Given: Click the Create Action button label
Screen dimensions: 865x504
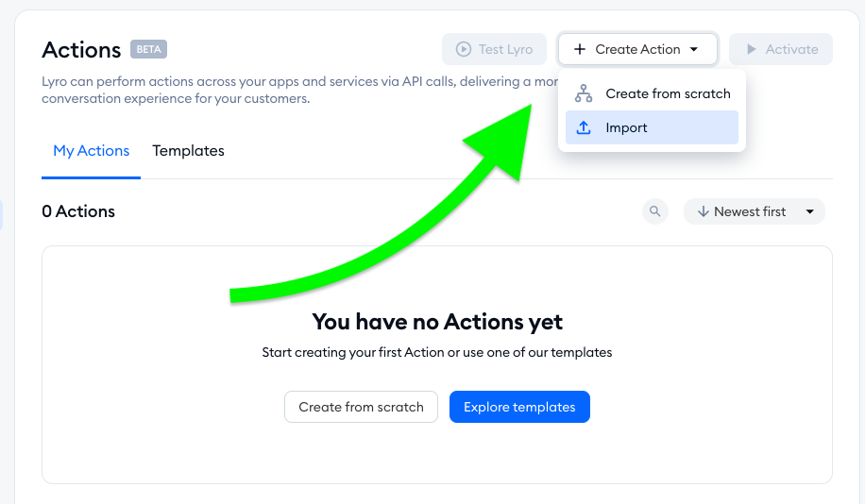Looking at the screenshot, I should pyautogui.click(x=637, y=49).
